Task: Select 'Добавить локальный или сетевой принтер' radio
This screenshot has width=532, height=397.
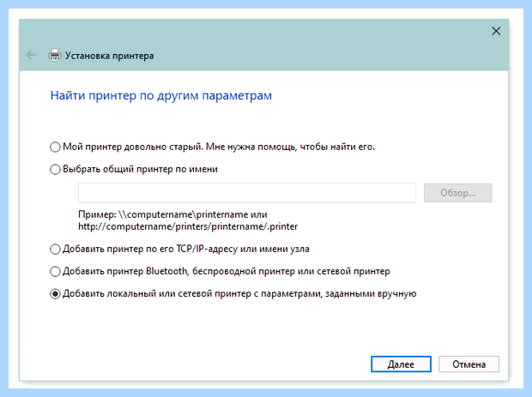Action: coord(55,294)
